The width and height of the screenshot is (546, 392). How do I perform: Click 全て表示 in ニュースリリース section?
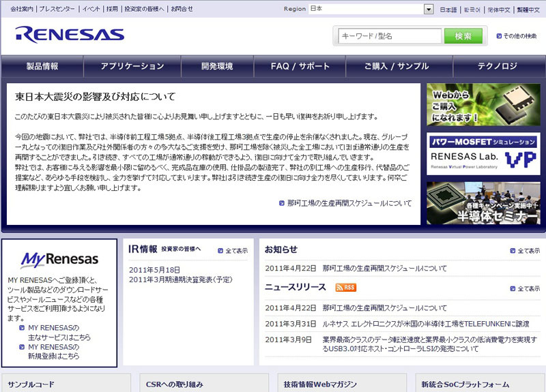tap(528, 288)
